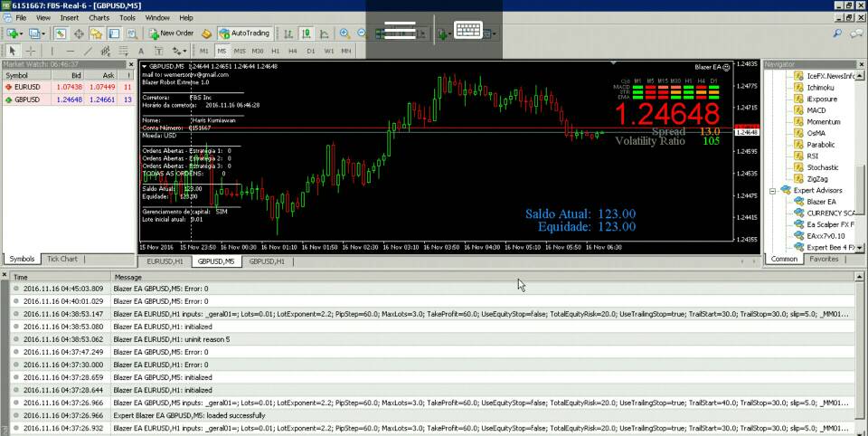Toggle the AutoTrading button

243,33
